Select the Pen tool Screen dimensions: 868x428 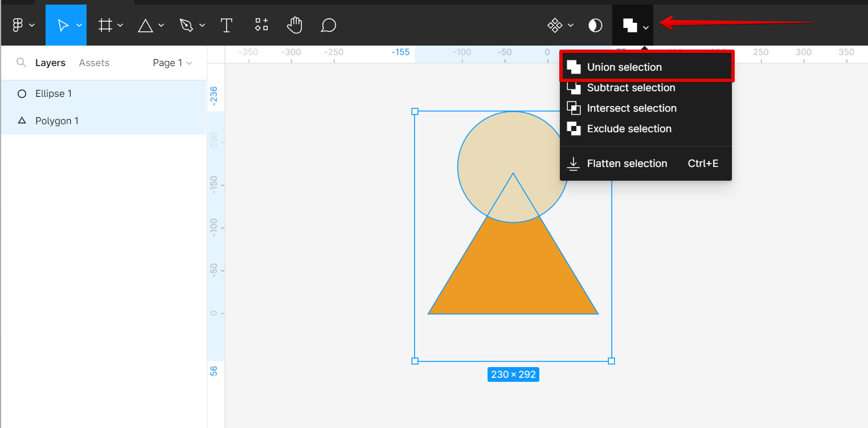point(186,25)
